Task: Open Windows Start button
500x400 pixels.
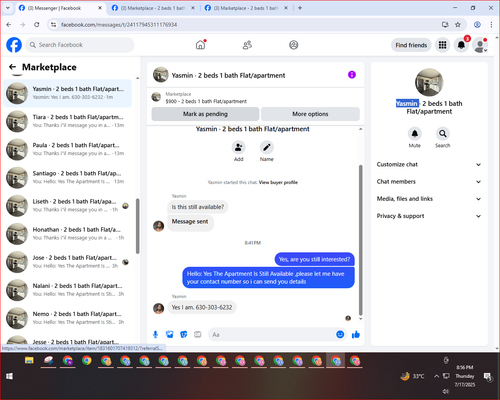Action: pyautogui.click(x=9, y=376)
